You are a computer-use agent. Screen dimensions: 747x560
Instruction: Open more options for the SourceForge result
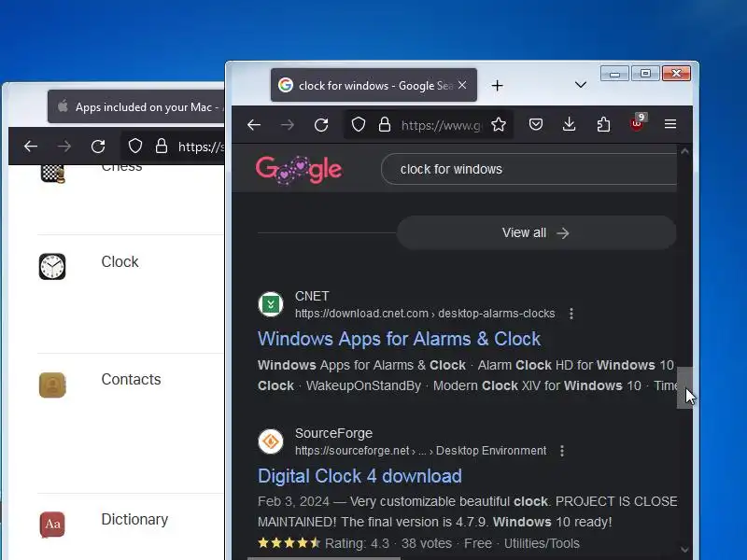point(562,451)
